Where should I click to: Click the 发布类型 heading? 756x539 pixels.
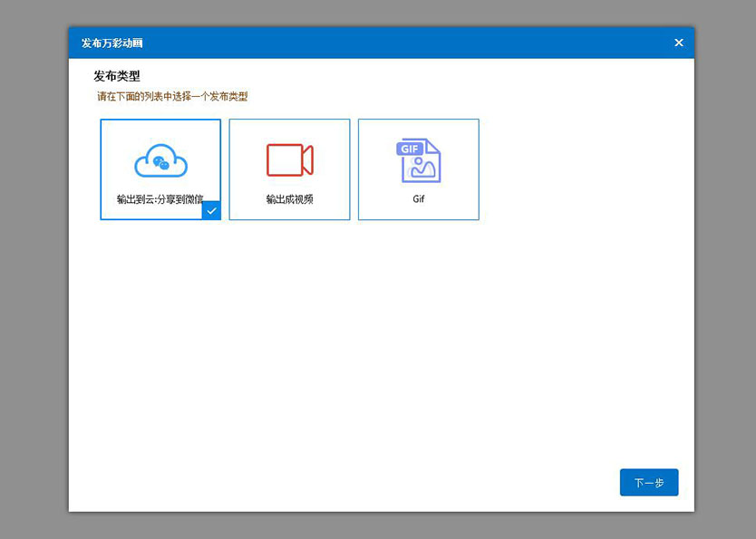[117, 75]
